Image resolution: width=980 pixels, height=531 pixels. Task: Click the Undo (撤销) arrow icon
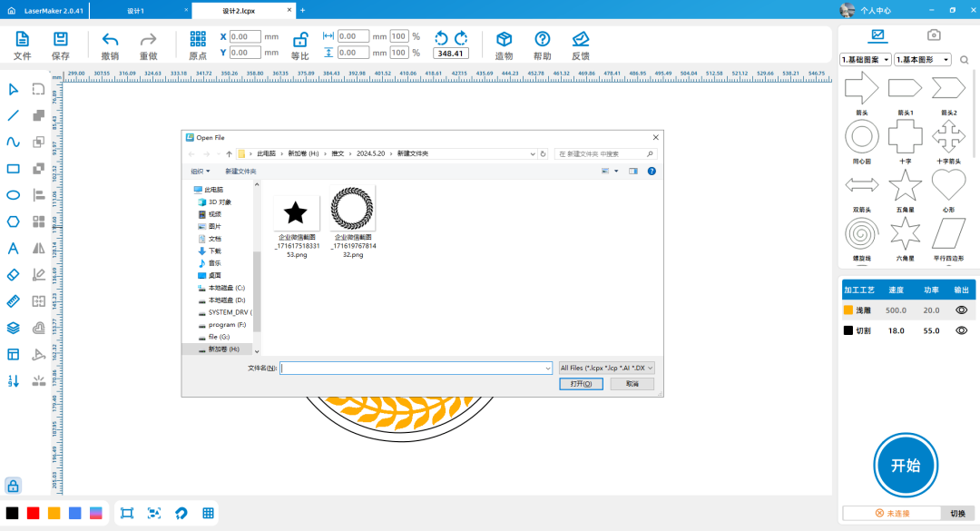click(x=110, y=40)
